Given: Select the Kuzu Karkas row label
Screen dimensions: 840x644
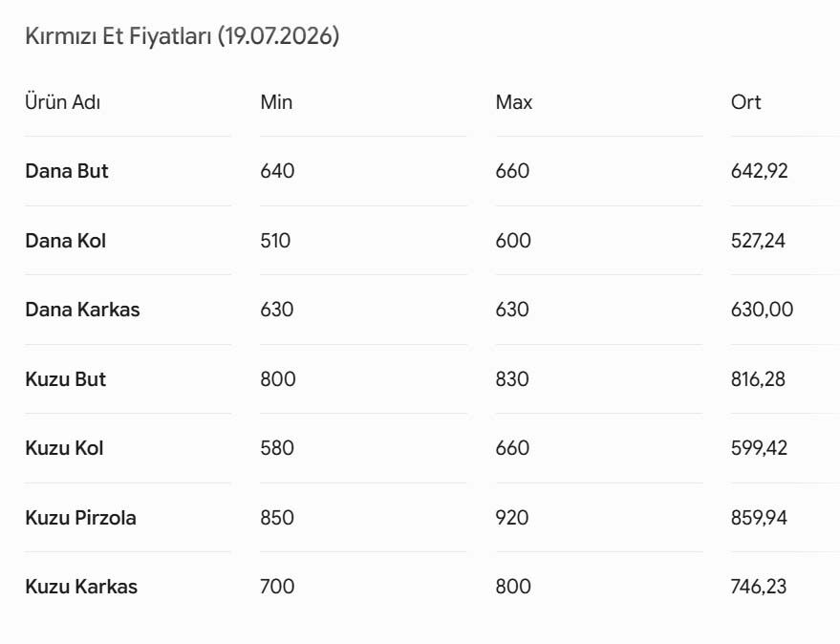Looking at the screenshot, I should click(x=81, y=587).
